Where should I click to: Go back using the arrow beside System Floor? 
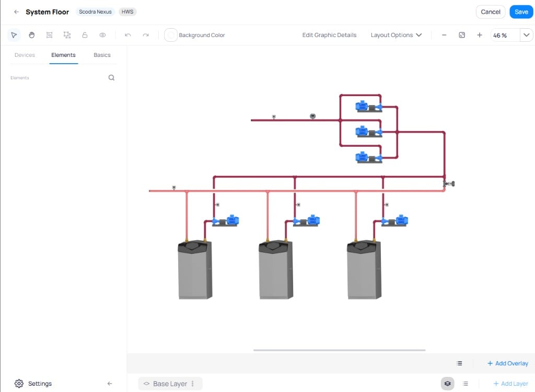[x=16, y=11]
